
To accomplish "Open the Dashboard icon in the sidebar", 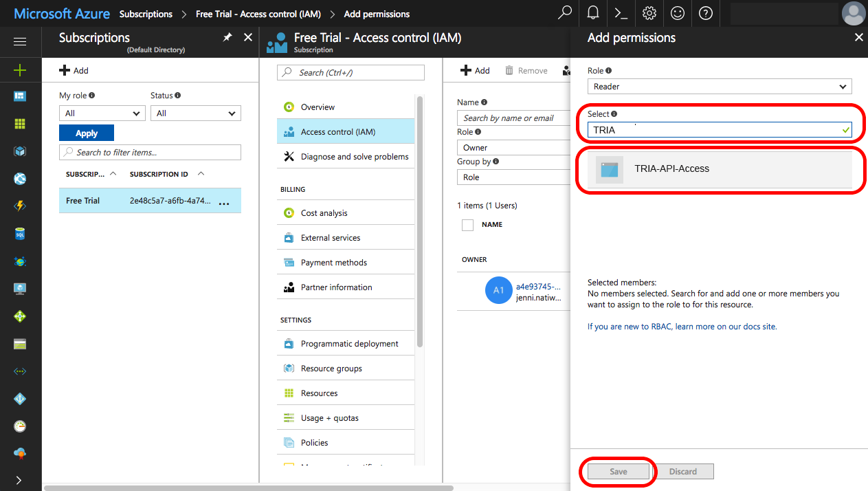I will click(20, 96).
